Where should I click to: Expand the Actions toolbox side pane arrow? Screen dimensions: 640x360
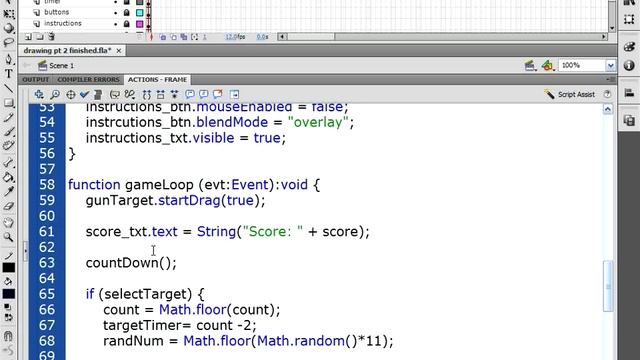click(25, 250)
